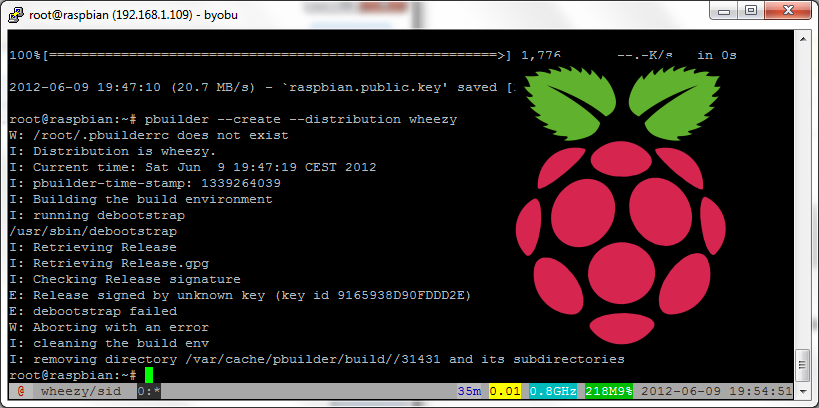Click the "running debootstrap" line
The image size is (819, 408).
97,216
